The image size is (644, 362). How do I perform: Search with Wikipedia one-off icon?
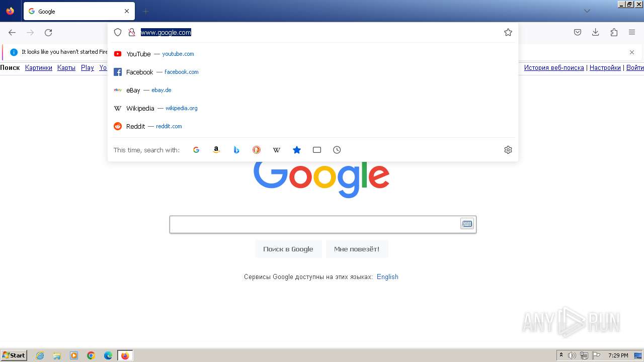point(277,150)
